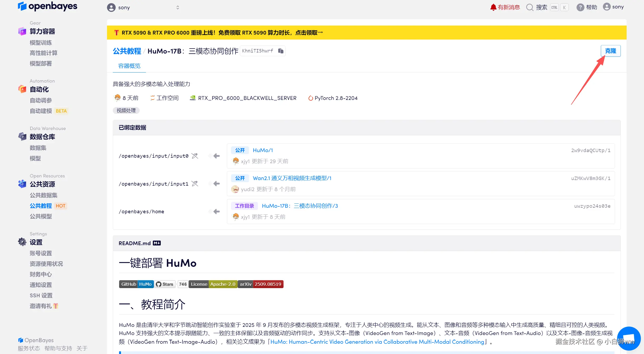Open 公共数据集 in the sidebar
Screen dimensions: 644x354
43,195
